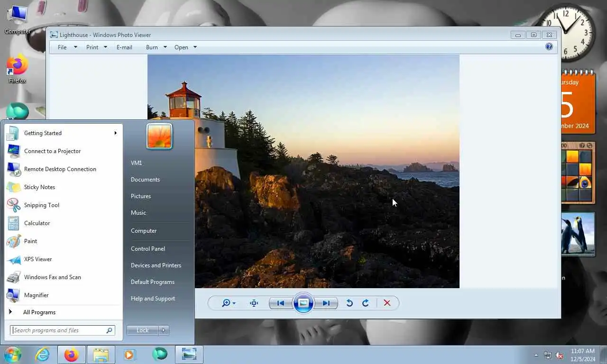This screenshot has height=364, width=607.
Task: Click the clock desktop gadget
Action: click(x=567, y=32)
